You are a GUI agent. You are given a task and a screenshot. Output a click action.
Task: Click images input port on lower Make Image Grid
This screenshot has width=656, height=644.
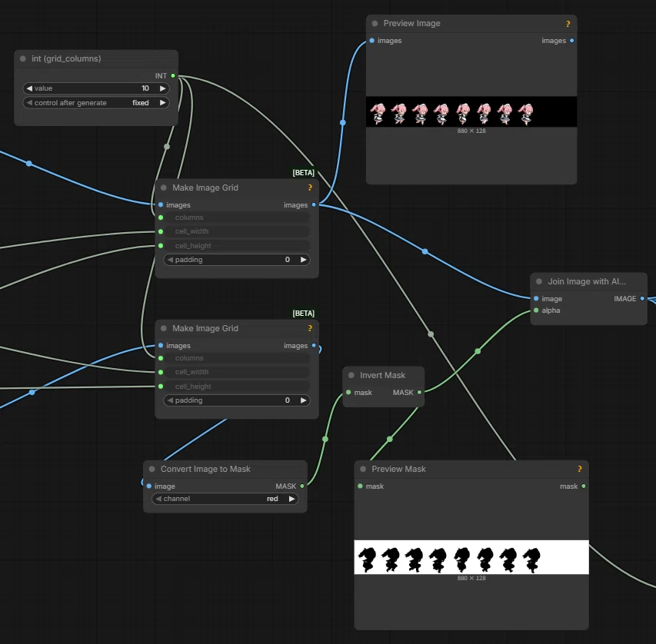click(161, 345)
